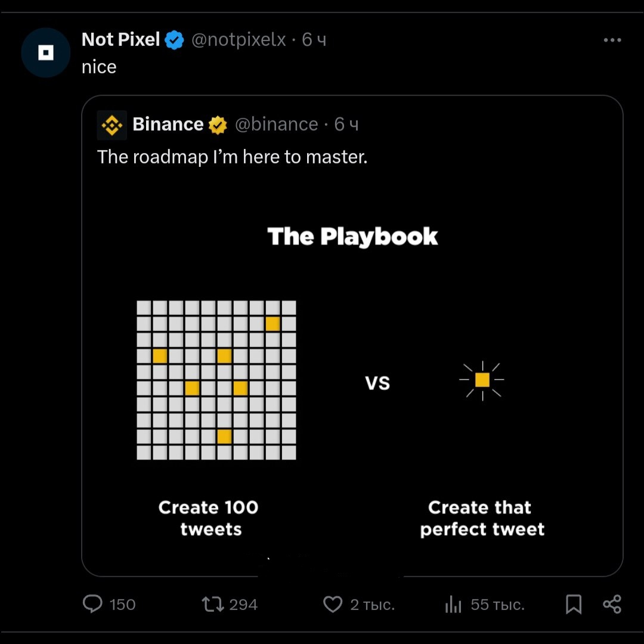Screen dimensions: 644x644
Task: Open the Binance logo avatar
Action: coord(112,125)
